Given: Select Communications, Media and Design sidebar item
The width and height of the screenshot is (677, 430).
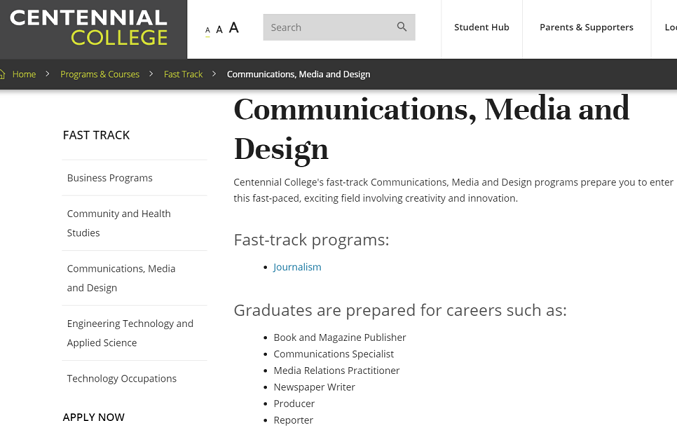Looking at the screenshot, I should point(121,278).
